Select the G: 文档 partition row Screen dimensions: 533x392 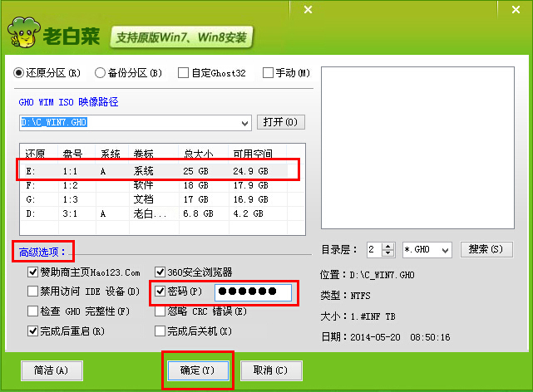156,199
